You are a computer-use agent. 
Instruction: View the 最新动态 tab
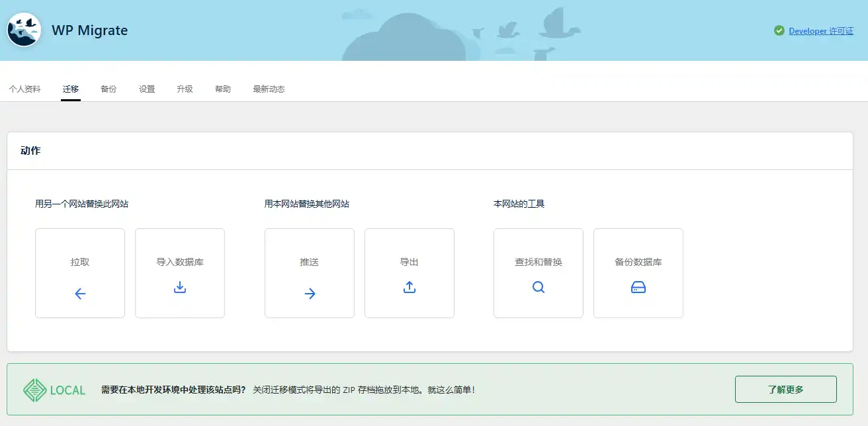[268, 87]
